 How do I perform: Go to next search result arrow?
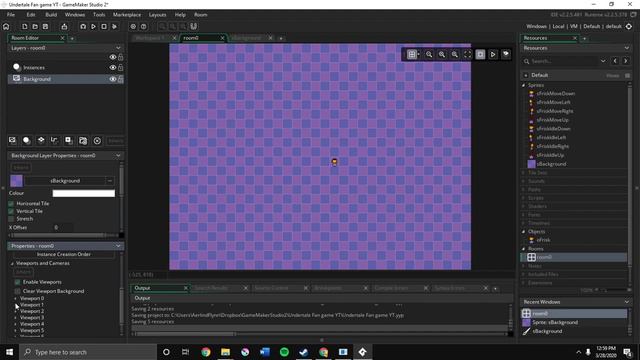pos(625,61)
